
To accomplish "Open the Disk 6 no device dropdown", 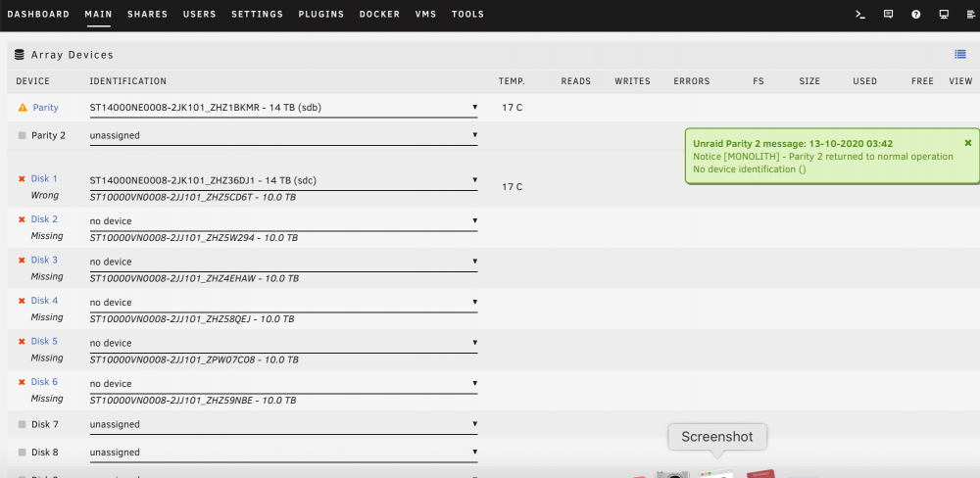I will coord(284,384).
